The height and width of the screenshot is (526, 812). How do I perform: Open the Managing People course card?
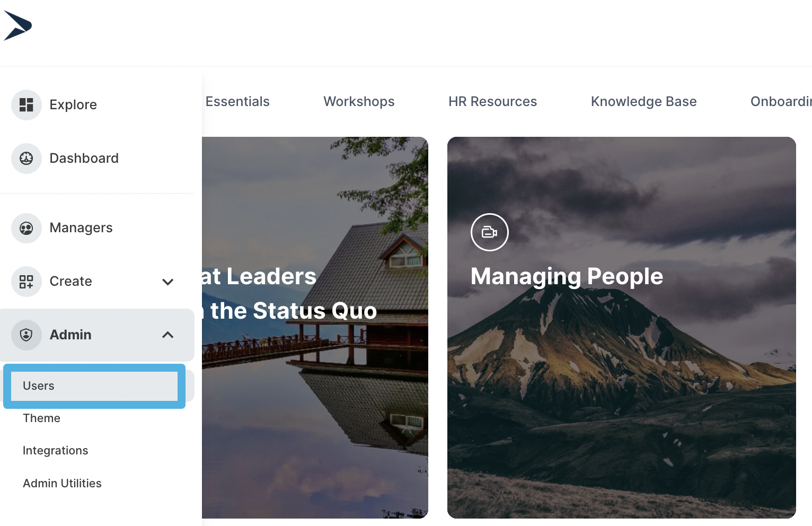coord(621,371)
